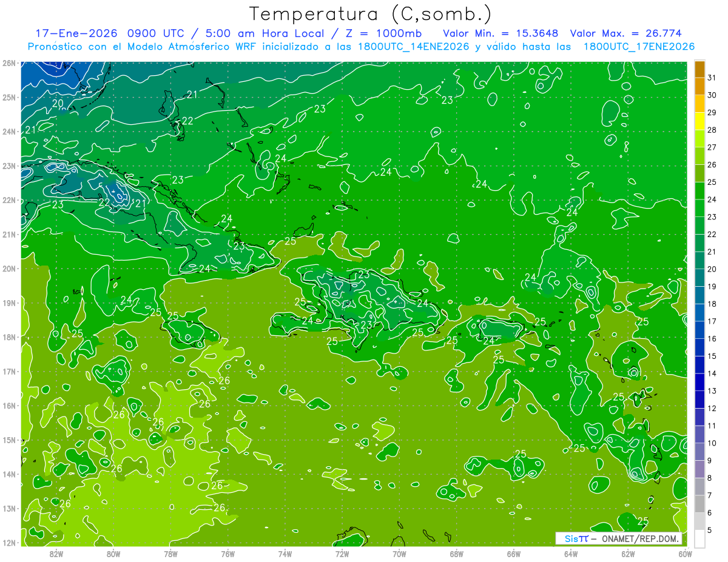Click the color scale segment between 26 and 27
Image resolution: width=728 pixels, height=562 pixels.
[699, 156]
